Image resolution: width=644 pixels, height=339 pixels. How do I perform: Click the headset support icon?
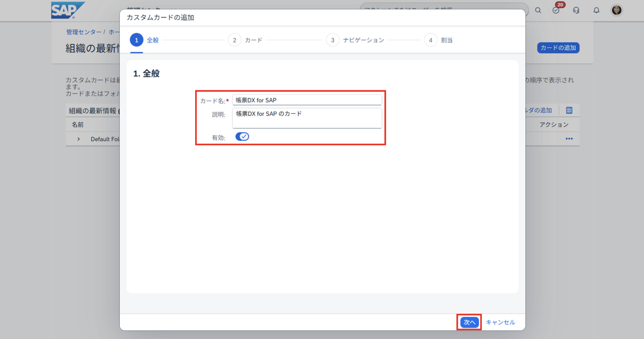[576, 11]
